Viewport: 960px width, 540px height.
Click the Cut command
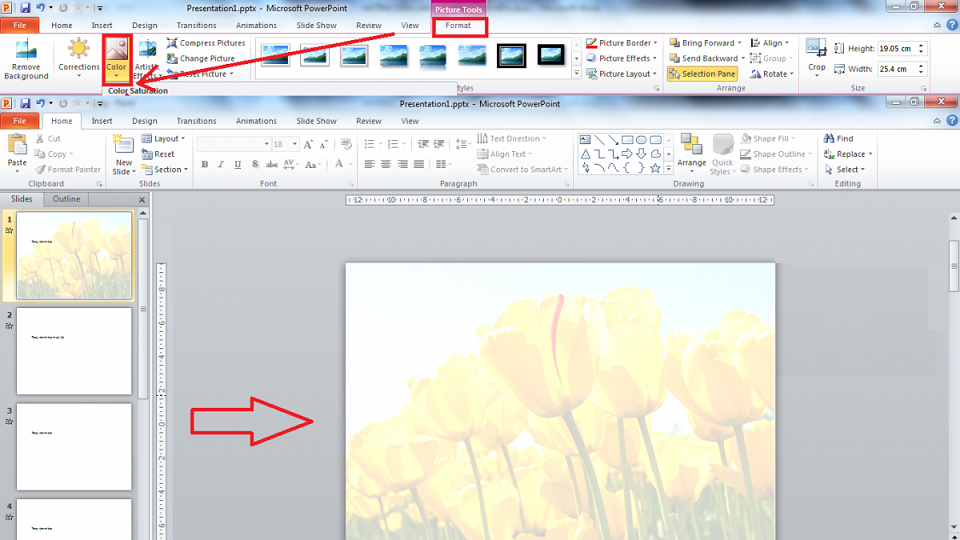[x=48, y=138]
